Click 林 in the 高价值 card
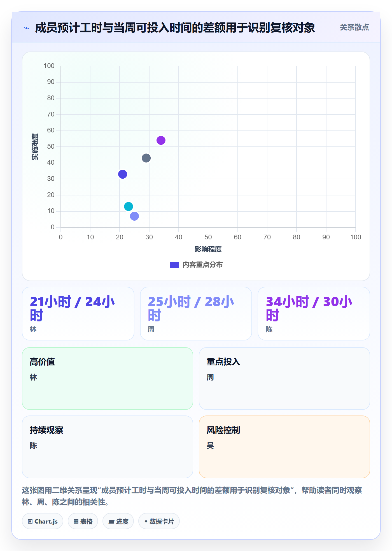The height and width of the screenshot is (551, 392). click(x=33, y=377)
